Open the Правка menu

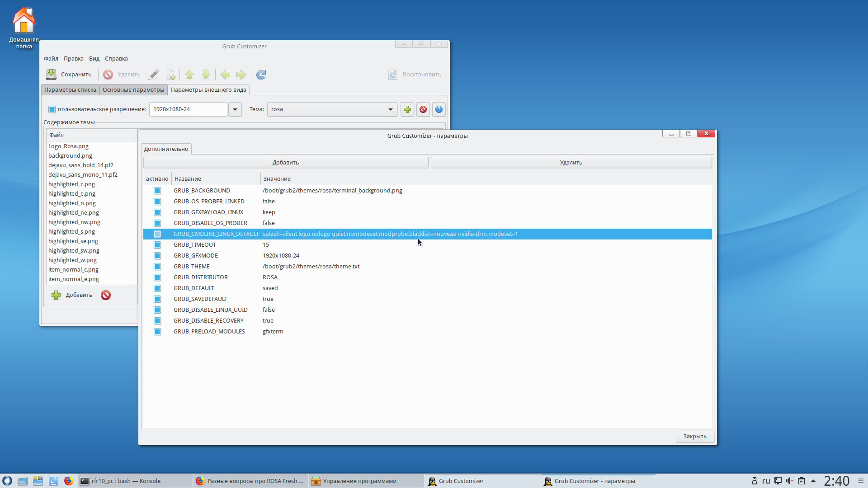(73, 59)
